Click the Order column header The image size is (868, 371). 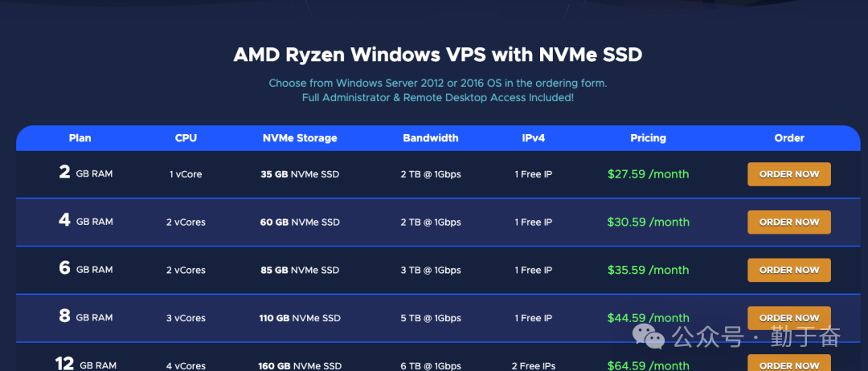pyautogui.click(x=789, y=138)
